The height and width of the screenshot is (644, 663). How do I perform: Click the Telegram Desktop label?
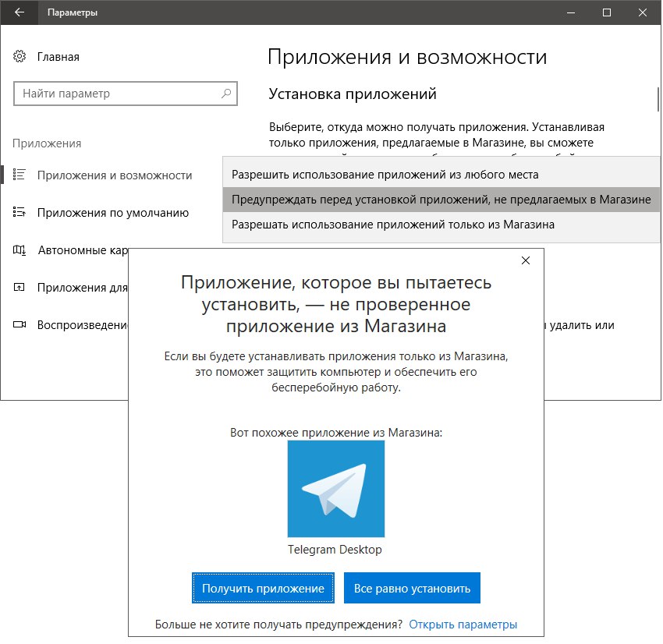[335, 550]
